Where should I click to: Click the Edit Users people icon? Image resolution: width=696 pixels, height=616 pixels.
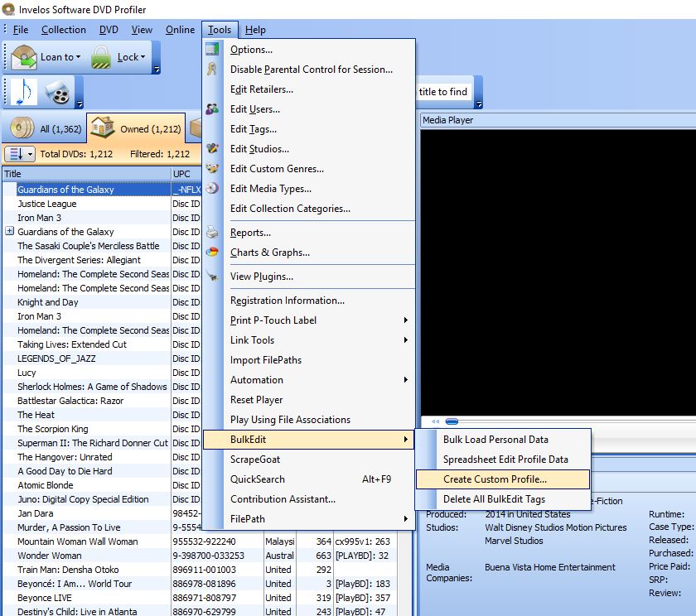coord(212,108)
